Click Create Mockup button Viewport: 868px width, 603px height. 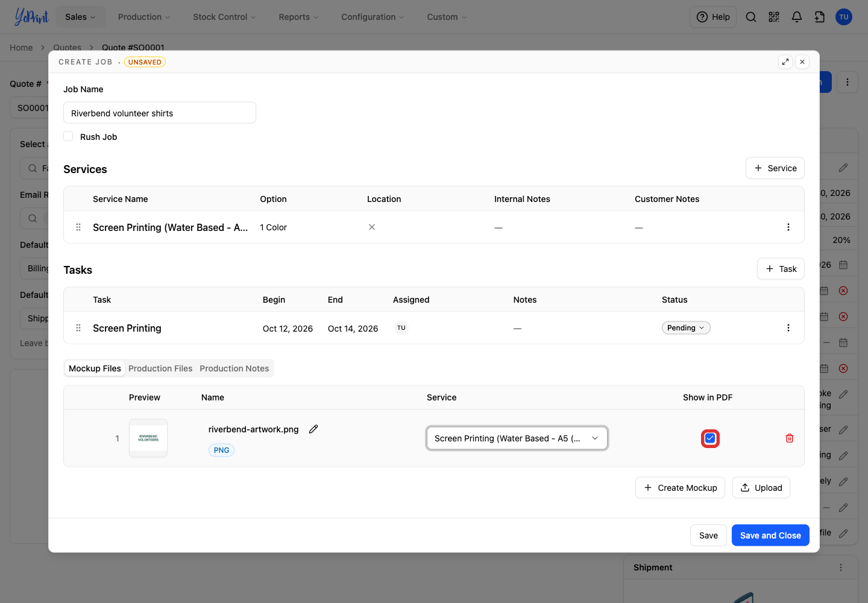pyautogui.click(x=680, y=488)
